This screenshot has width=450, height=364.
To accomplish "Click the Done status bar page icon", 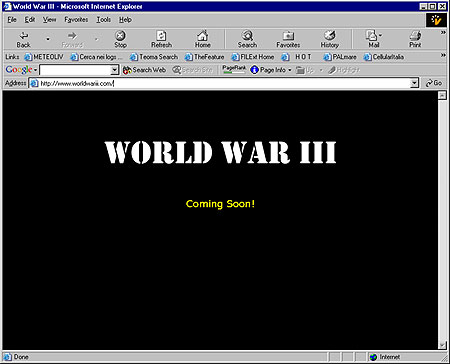I will coord(7,357).
